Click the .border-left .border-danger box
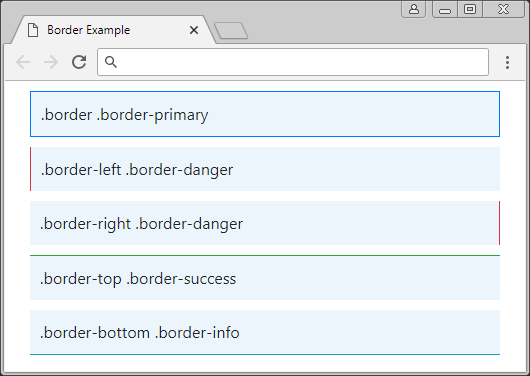 [265, 169]
